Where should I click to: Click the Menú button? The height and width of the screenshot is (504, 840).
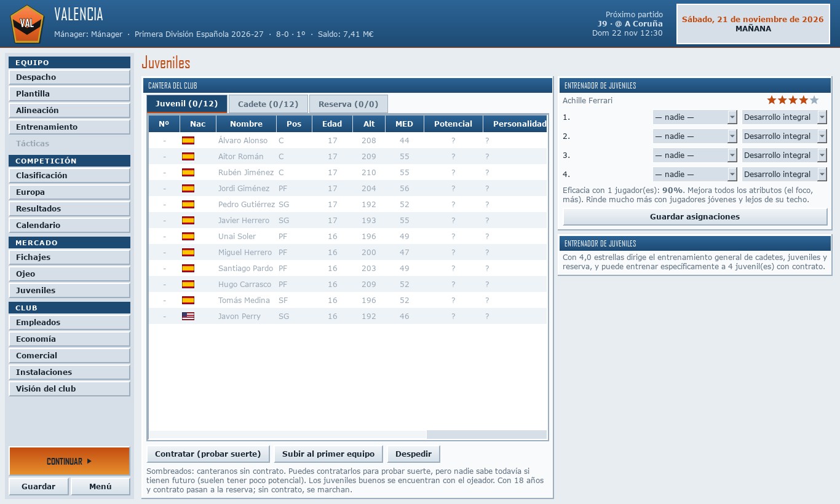coord(100,486)
